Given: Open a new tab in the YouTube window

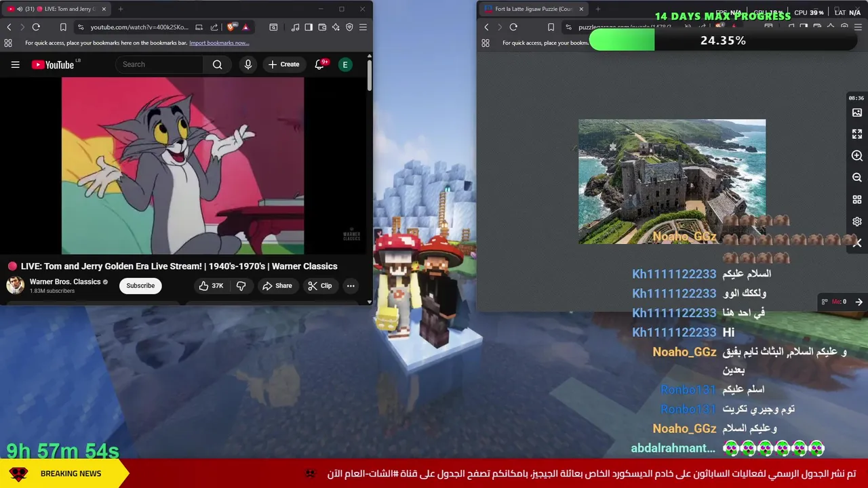Looking at the screenshot, I should tap(121, 9).
